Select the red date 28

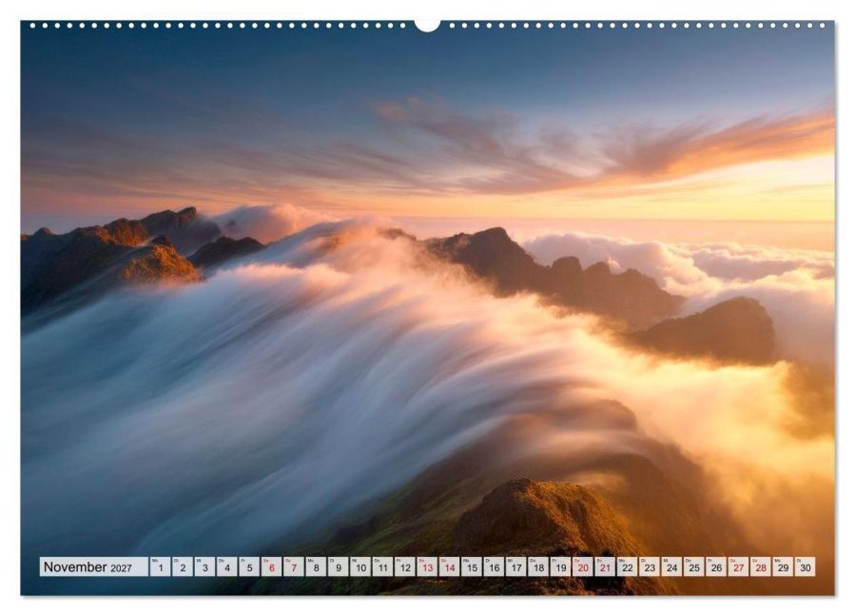[761, 567]
